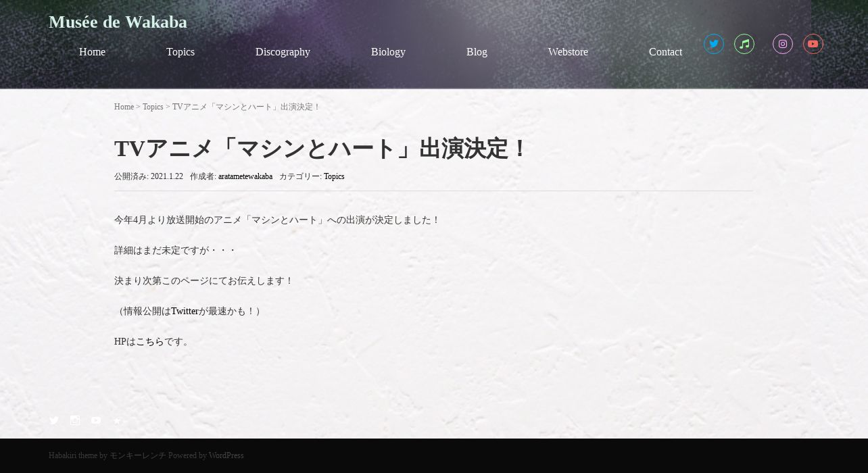Click the footer Instagram icon
Viewport: 868px width, 473px height.
click(x=75, y=420)
